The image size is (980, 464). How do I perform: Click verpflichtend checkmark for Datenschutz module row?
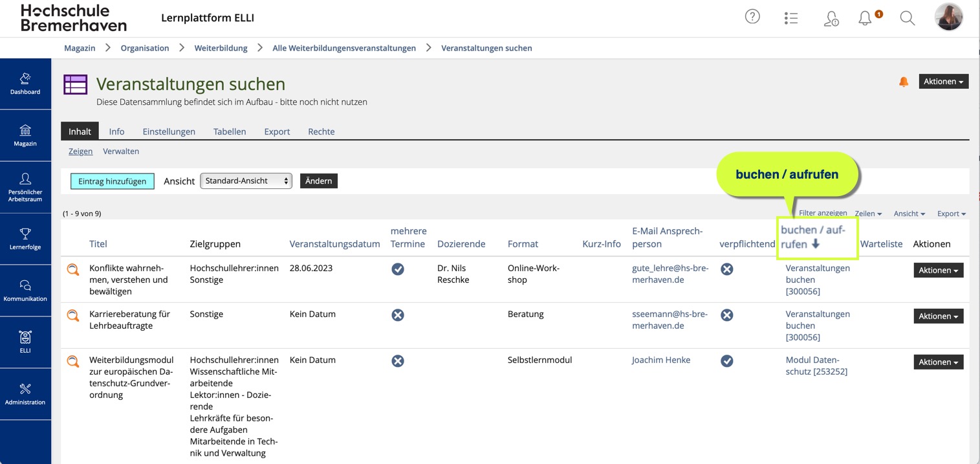pos(727,361)
